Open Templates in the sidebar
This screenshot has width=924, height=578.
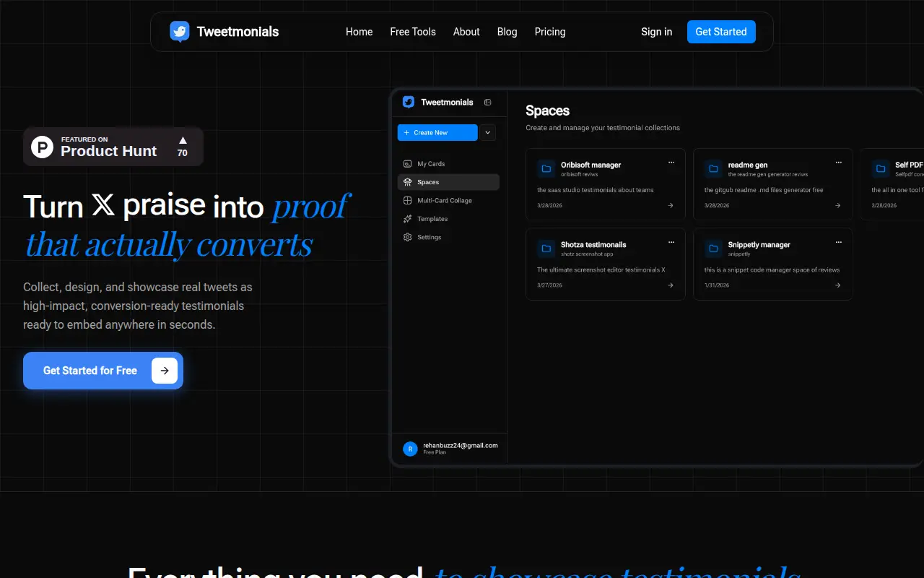pyautogui.click(x=448, y=219)
